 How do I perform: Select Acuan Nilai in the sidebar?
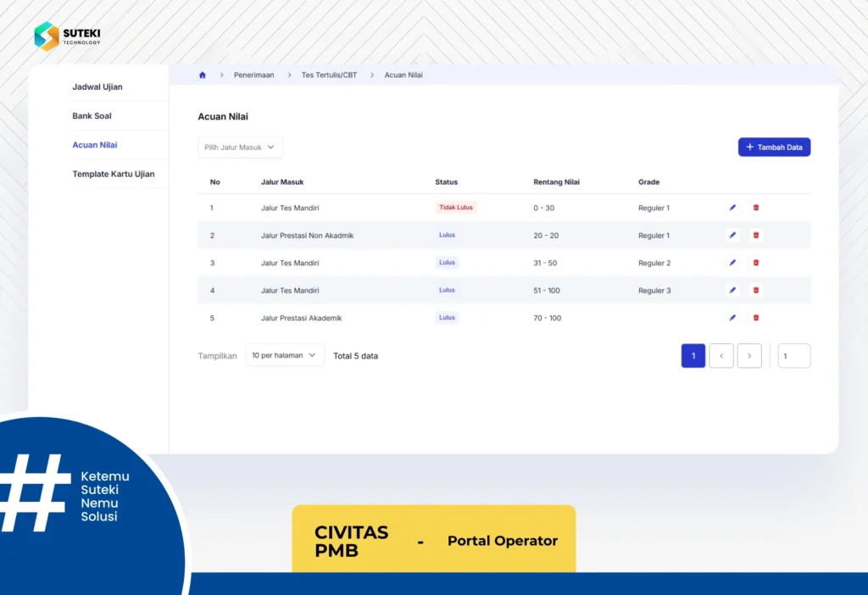click(95, 145)
